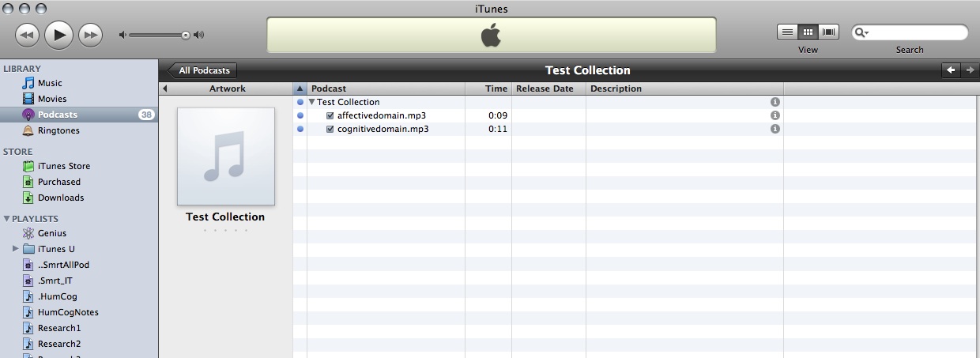This screenshot has height=358, width=980.
Task: Select the cognitivedomain.mp3 episode
Action: point(383,129)
